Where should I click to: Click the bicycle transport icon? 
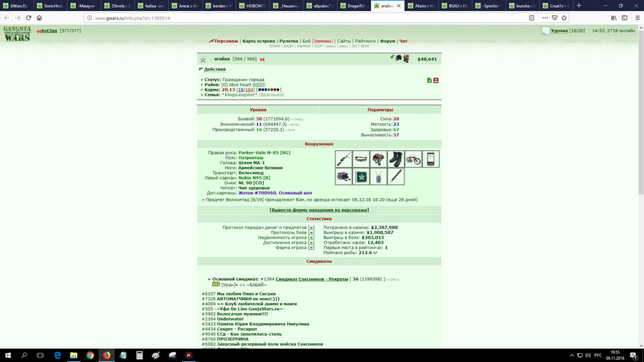413,159
